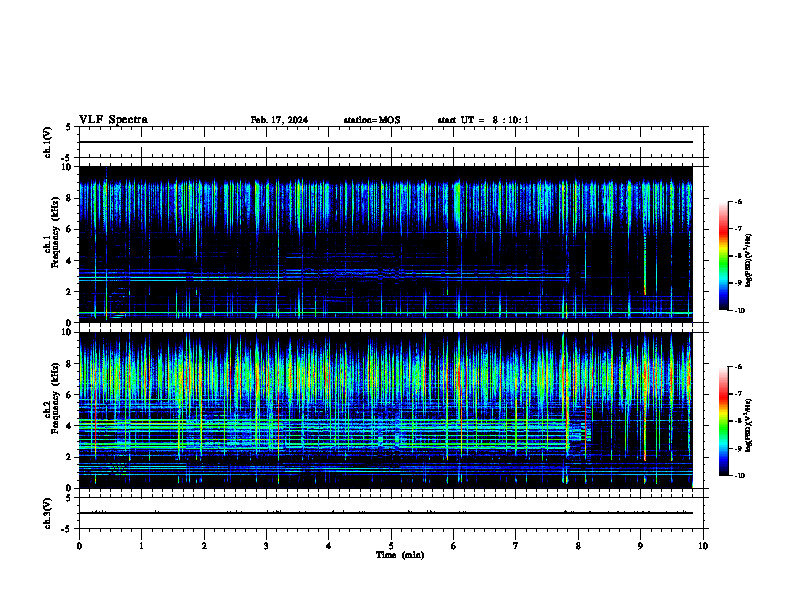Click time axis tick label '6'
Screen dimensions: 792x612
[453, 546]
